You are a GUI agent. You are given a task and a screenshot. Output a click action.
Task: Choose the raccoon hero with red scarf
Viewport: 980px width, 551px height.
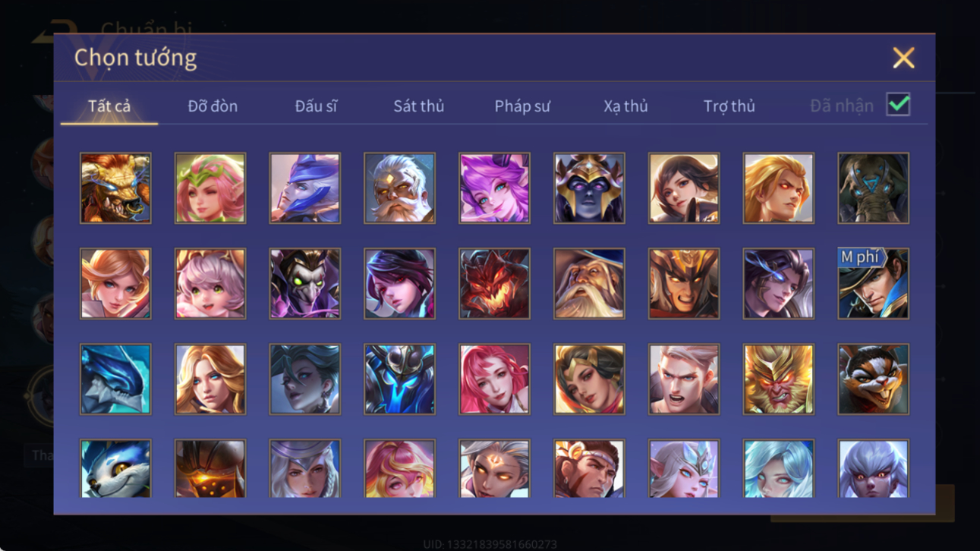873,379
